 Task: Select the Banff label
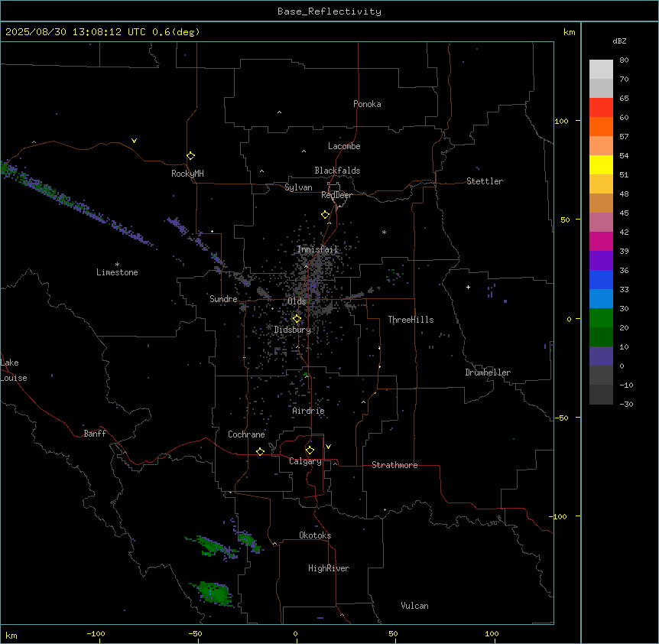[x=95, y=434]
